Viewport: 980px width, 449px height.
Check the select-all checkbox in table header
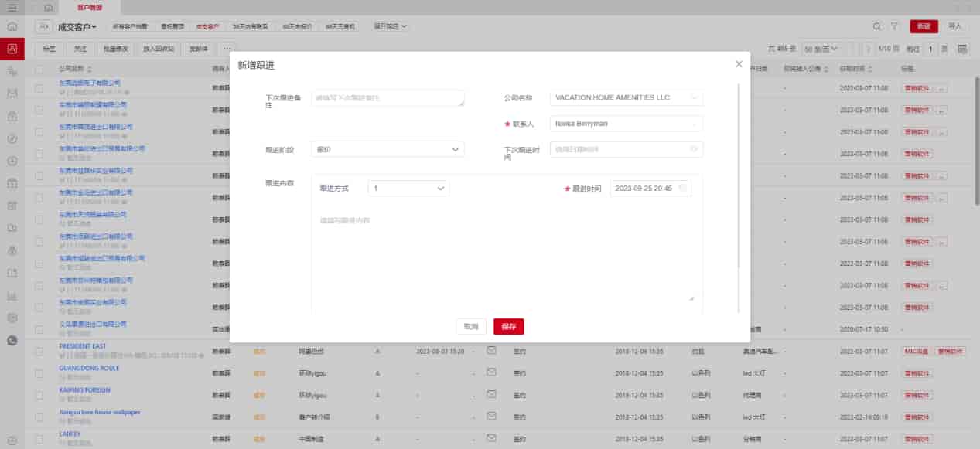(x=39, y=69)
